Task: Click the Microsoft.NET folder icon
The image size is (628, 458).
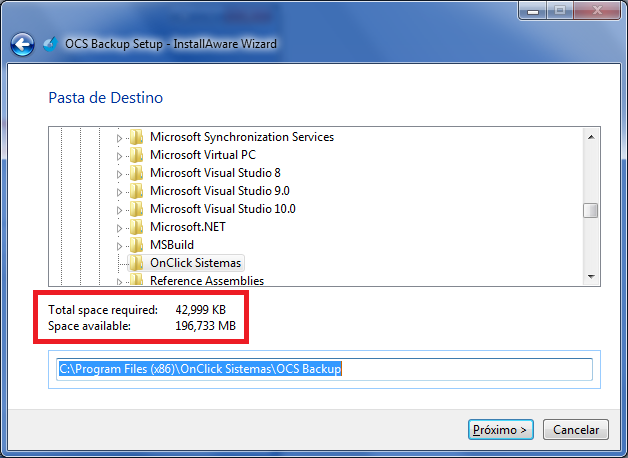Action: click(136, 227)
